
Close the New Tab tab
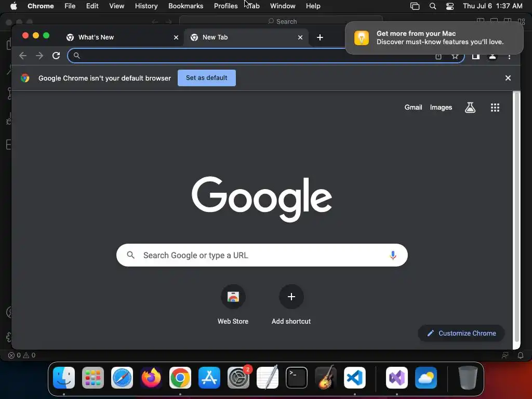300,37
